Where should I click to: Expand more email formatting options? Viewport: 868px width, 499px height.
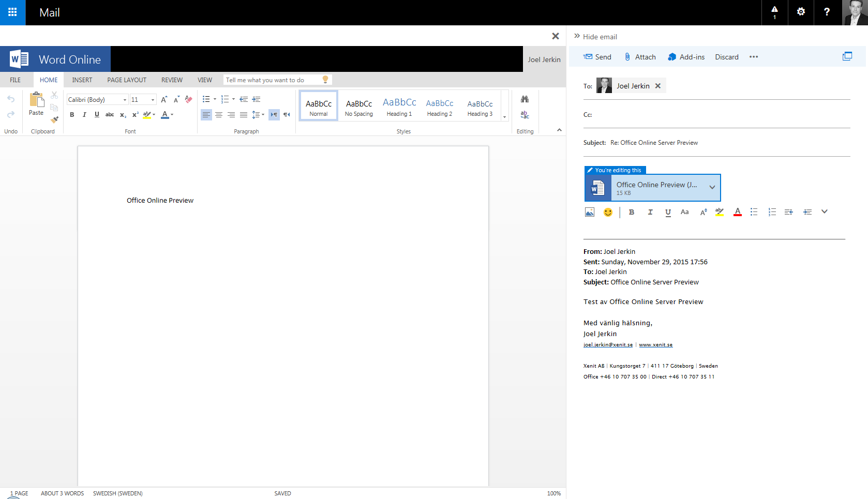click(x=825, y=211)
